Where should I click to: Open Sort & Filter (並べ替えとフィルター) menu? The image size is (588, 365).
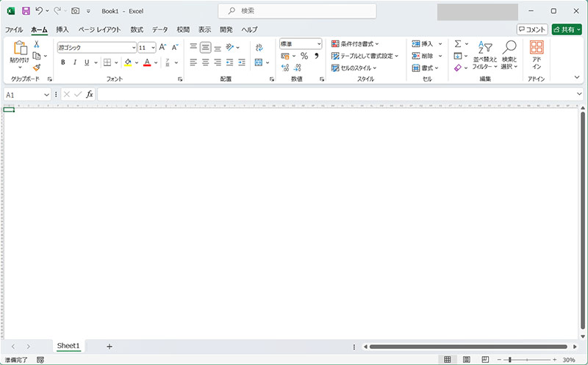point(485,54)
